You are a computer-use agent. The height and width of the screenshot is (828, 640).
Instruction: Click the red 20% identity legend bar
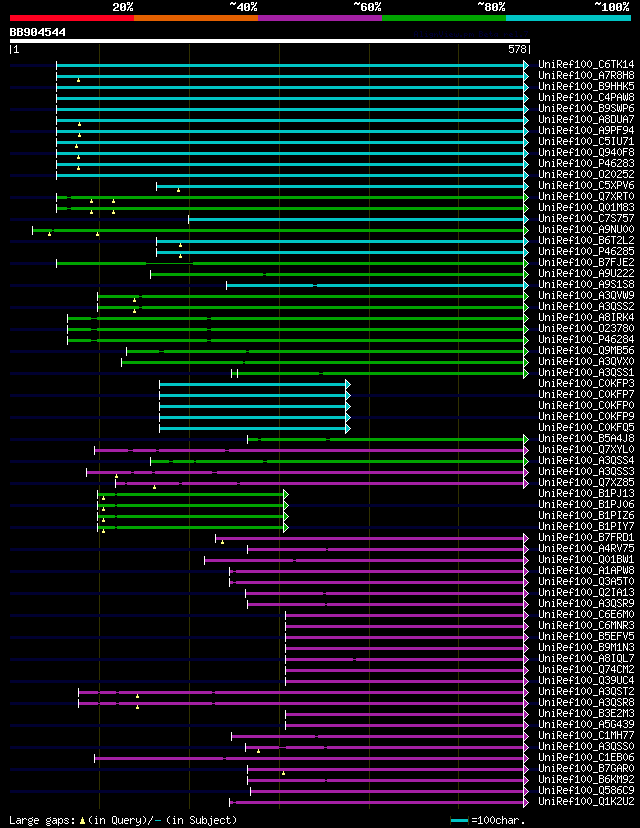click(x=72, y=18)
